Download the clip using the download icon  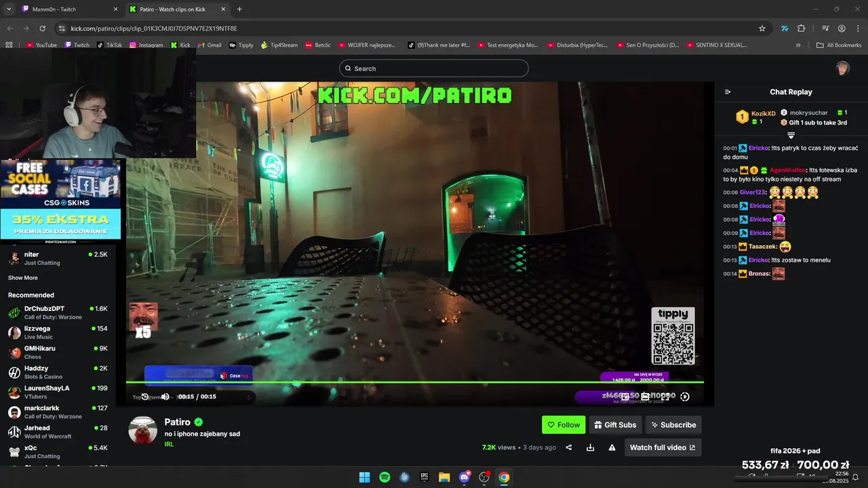[590, 447]
